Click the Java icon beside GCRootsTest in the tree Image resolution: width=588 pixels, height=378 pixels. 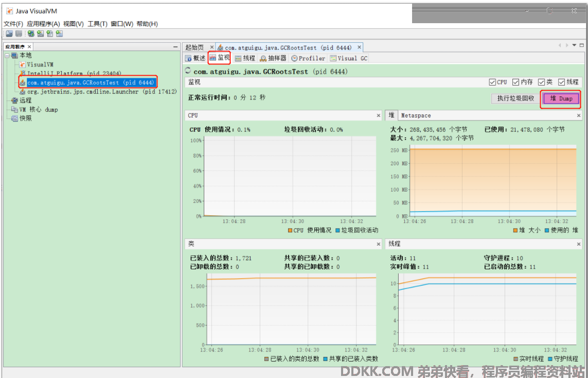point(23,82)
